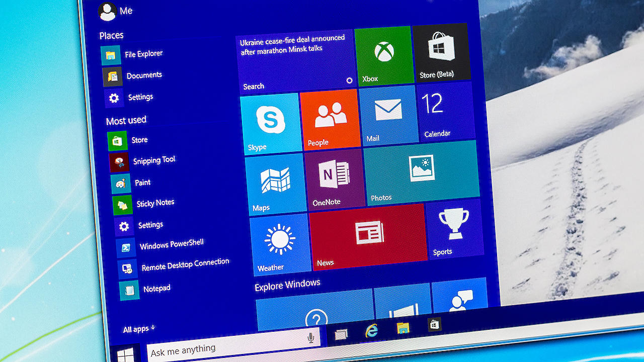Click the Me account name
644x362 pixels.
[x=123, y=11]
